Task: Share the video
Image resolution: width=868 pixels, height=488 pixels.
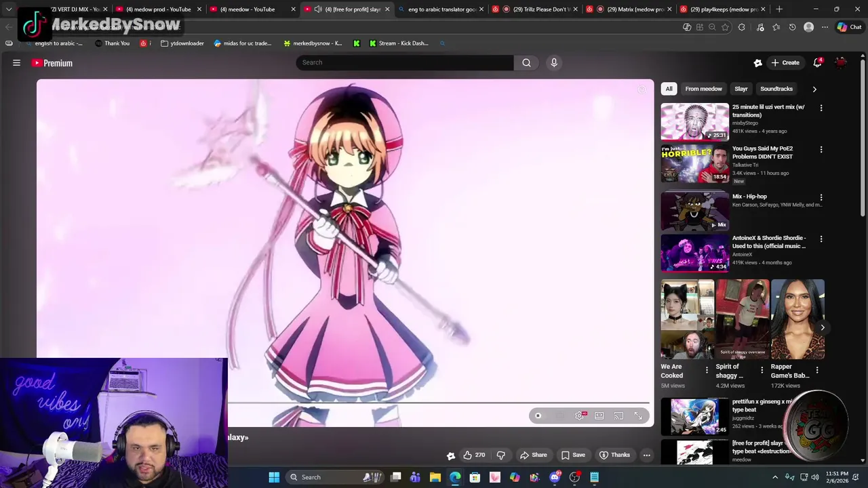Action: (533, 455)
